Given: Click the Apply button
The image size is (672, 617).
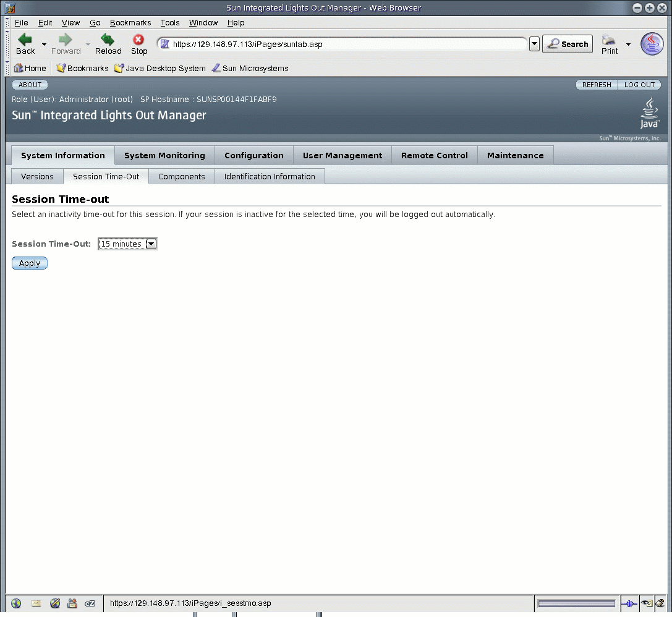Looking at the screenshot, I should click(30, 263).
